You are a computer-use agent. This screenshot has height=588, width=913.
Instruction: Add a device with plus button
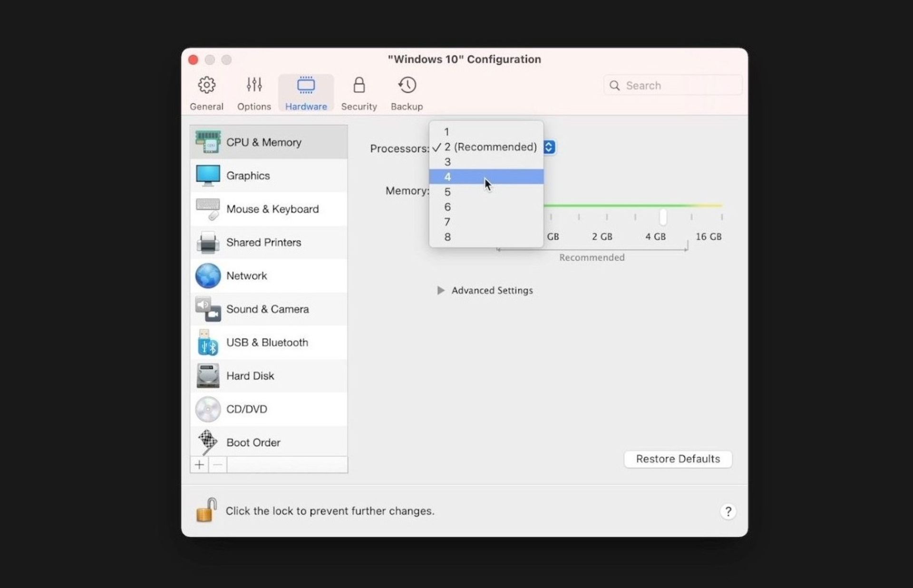coord(199,464)
